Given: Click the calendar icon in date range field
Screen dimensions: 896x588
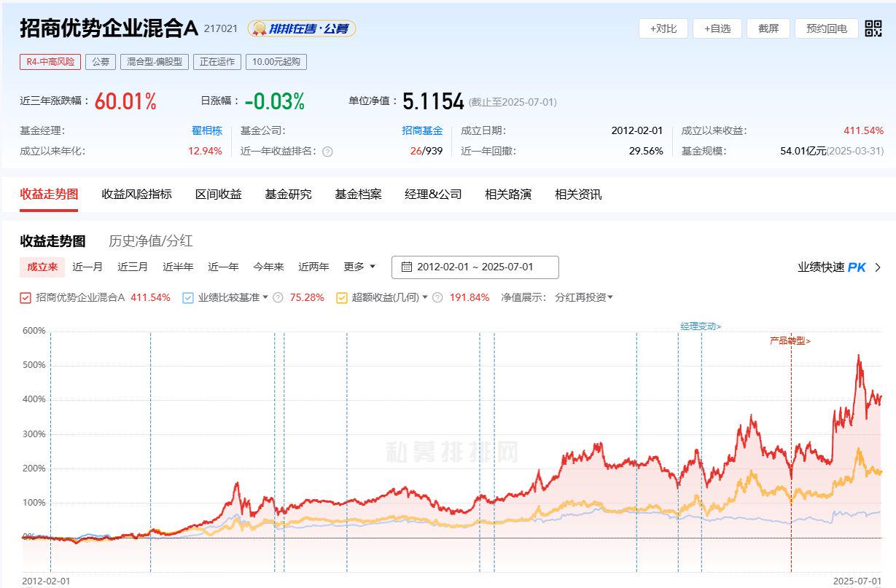Looking at the screenshot, I should (x=407, y=267).
